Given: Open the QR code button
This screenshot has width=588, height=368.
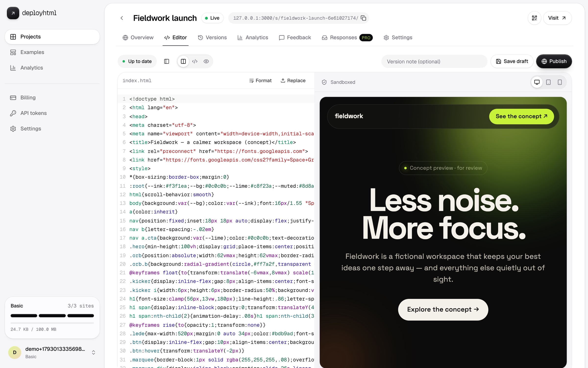Looking at the screenshot, I should 534,18.
